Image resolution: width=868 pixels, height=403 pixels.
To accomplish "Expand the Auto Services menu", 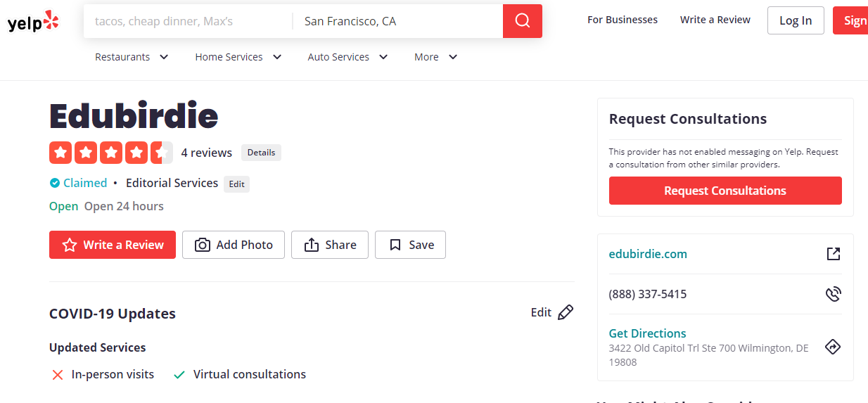I will click(348, 57).
